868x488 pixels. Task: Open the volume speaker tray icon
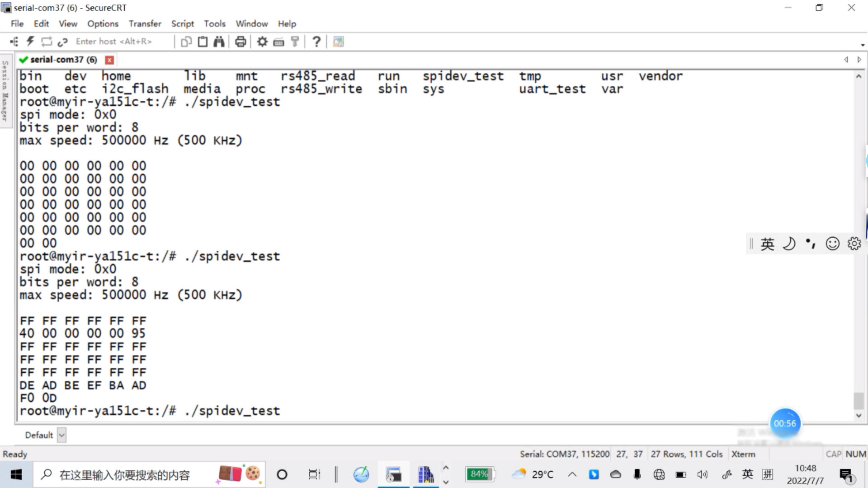(702, 474)
